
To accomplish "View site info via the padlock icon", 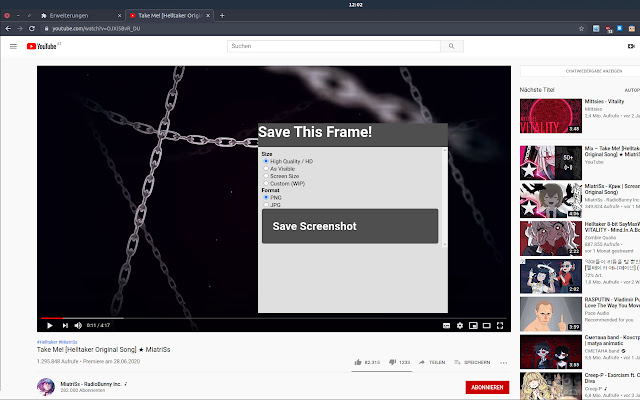I will 46,29.
